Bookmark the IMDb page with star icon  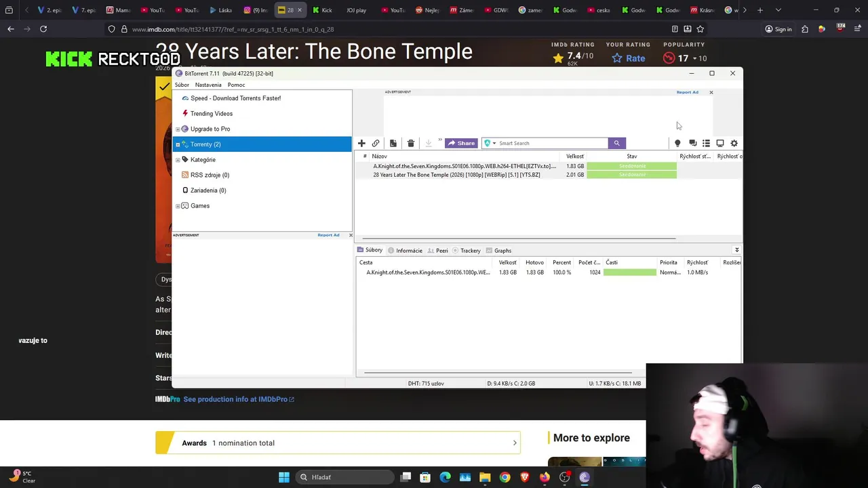700,29
